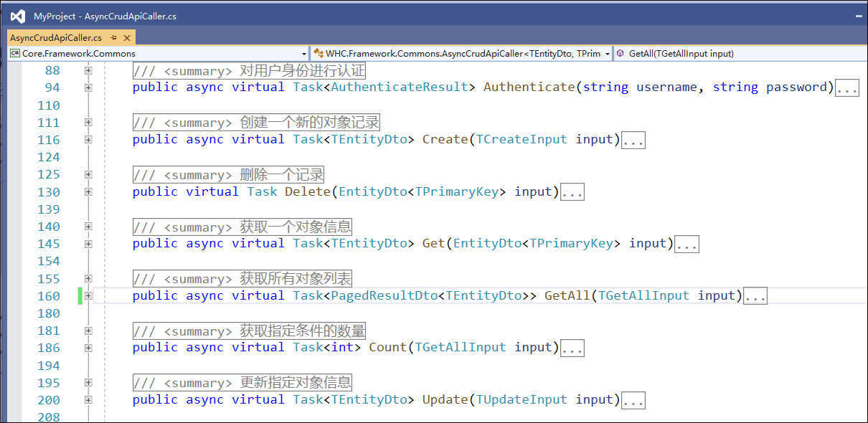Click the collapsed summary '获取一个对象信息'
The width and height of the screenshot is (868, 423).
242,227
